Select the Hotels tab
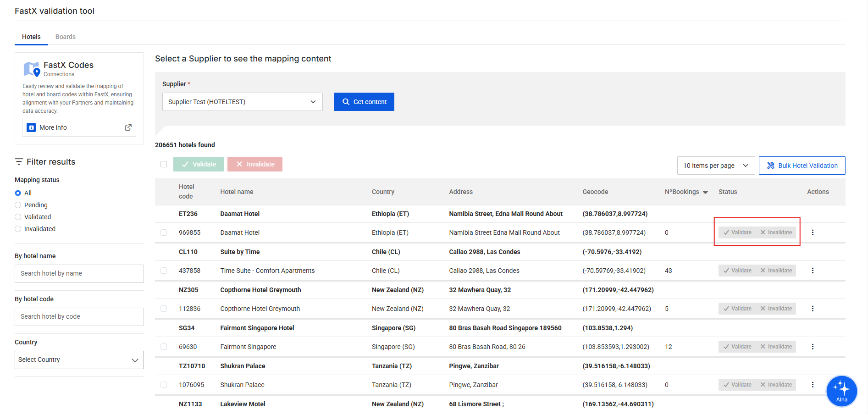868x415 pixels. coord(31,36)
